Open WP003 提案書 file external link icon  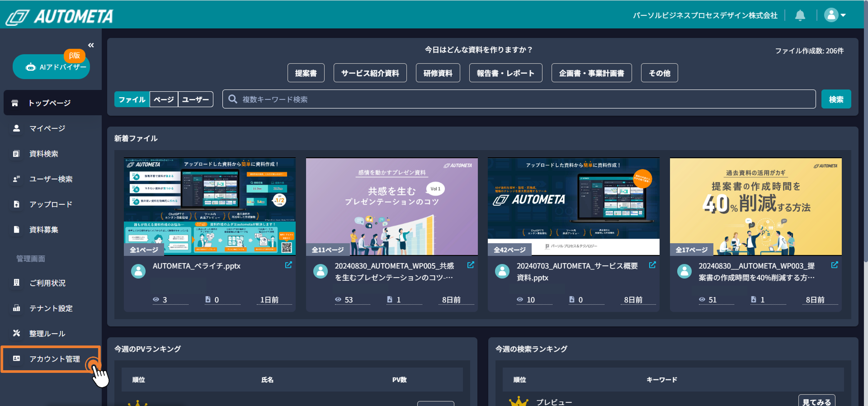(834, 265)
